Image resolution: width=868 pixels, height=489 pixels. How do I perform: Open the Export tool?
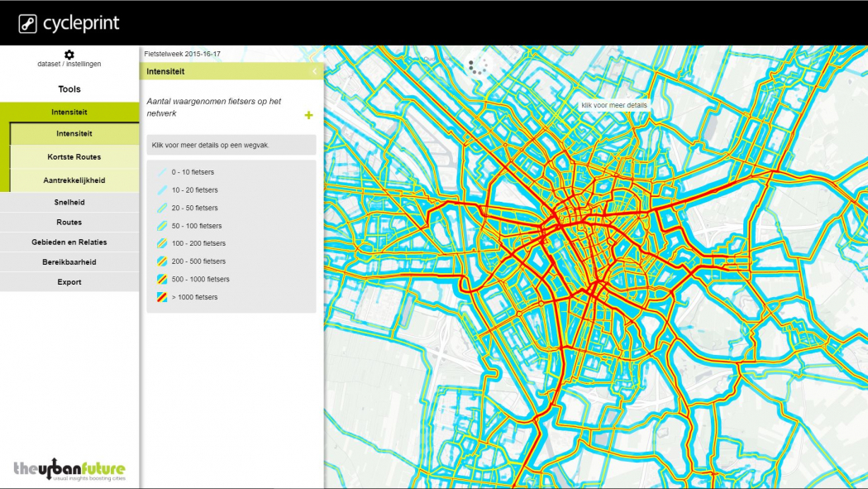(x=69, y=282)
